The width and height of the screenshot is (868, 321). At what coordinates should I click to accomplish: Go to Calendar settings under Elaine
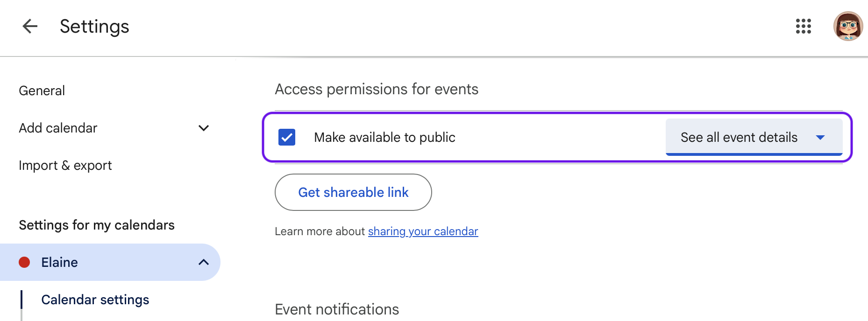click(95, 300)
